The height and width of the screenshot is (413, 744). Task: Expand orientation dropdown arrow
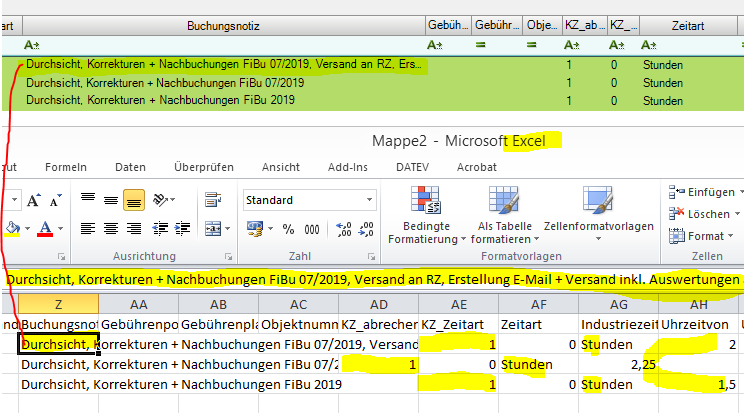173,200
